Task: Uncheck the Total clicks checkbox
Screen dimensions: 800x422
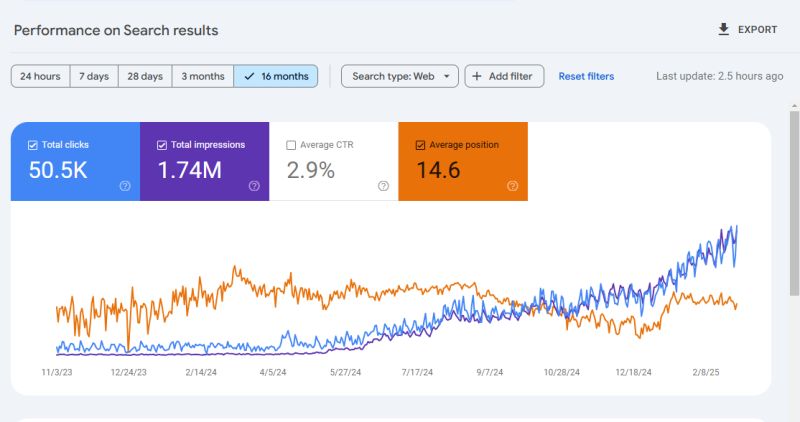Action: click(33, 145)
